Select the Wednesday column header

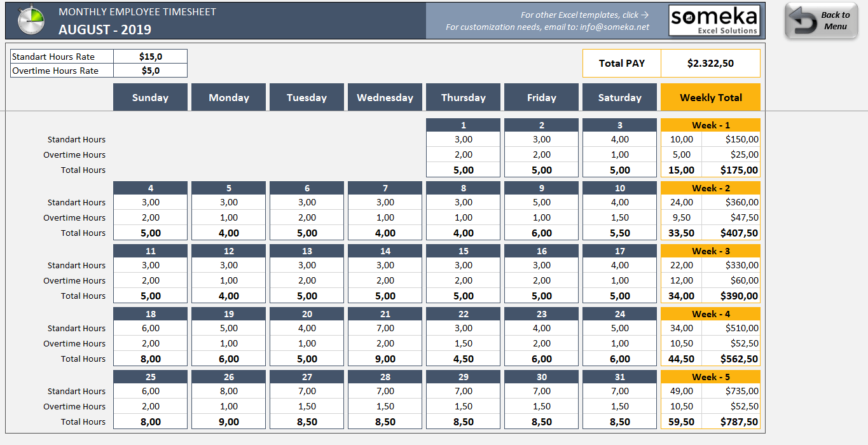[x=385, y=97]
